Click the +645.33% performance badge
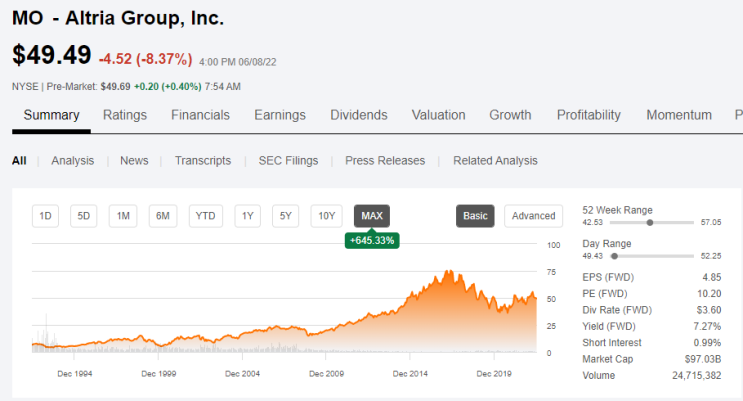 point(372,240)
